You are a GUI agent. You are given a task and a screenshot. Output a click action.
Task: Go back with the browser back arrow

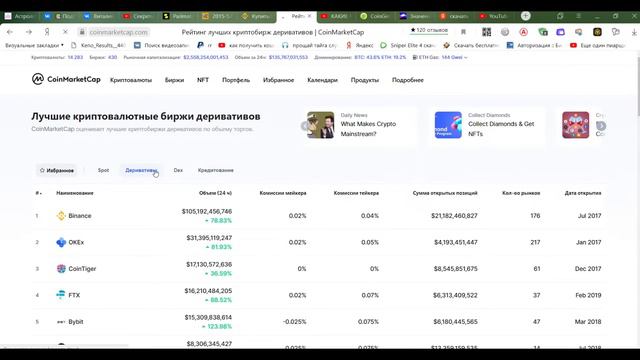10,32
